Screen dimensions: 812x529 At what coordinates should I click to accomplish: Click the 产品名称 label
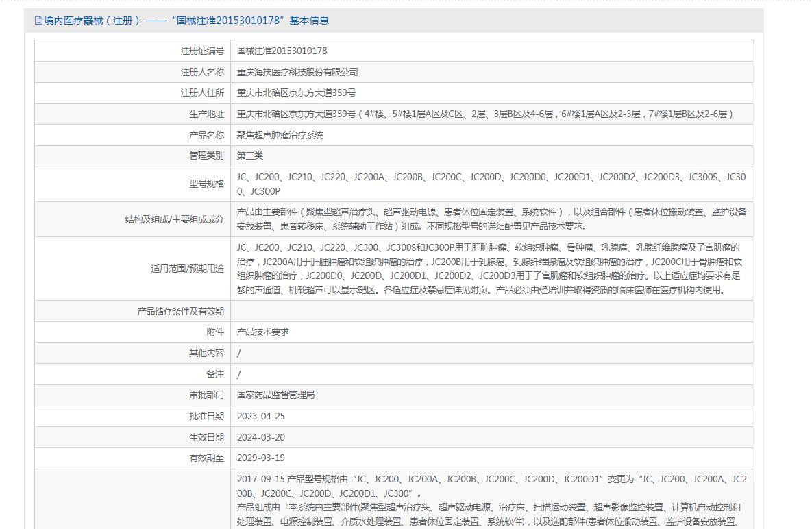(206, 135)
